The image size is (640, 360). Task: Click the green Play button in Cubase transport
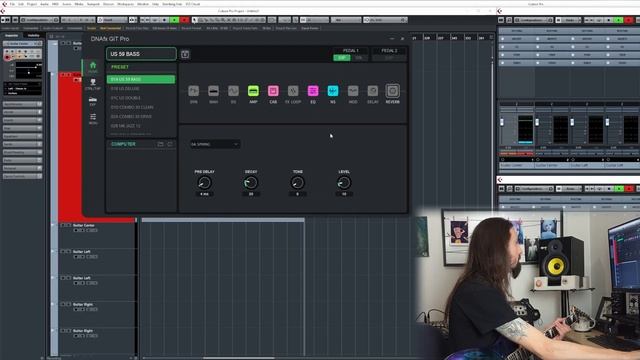pos(175,20)
